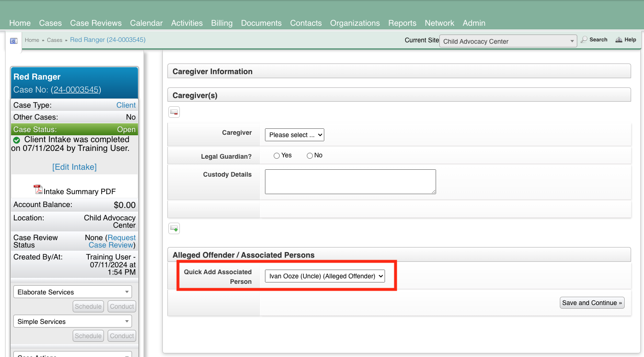Click the Account Balance $0.00 value

[125, 205]
